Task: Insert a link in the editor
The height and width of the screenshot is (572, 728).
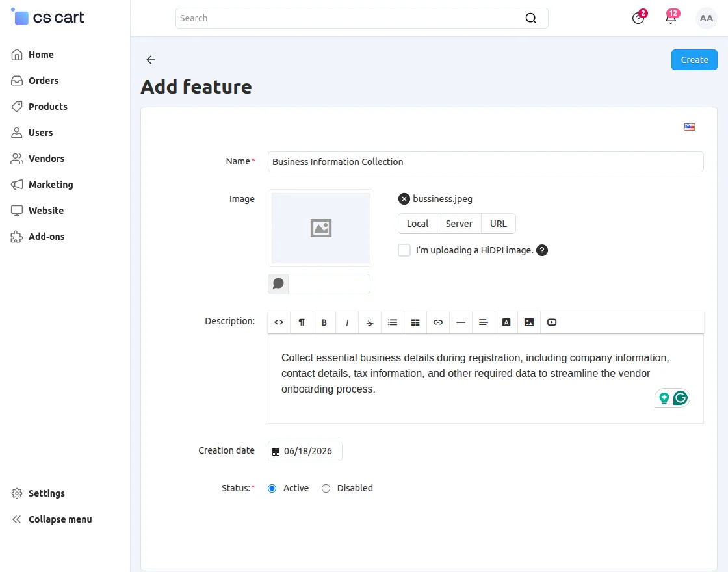Action: [438, 322]
